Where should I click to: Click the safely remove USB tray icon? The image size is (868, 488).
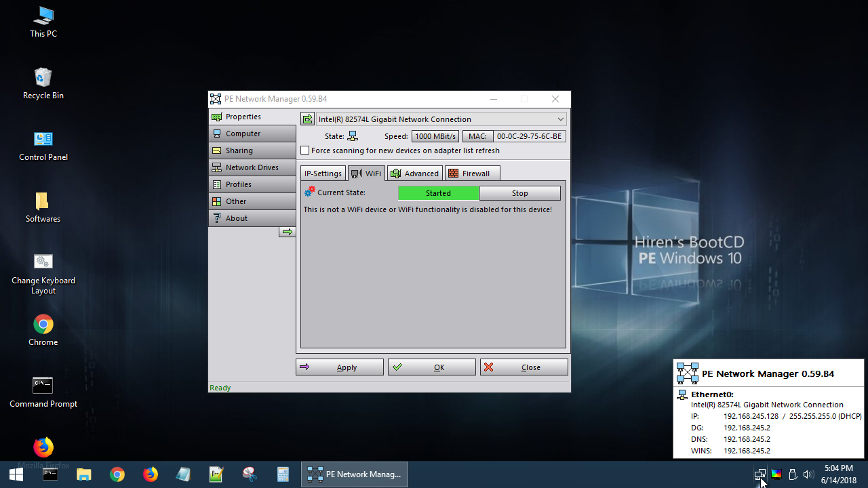point(793,474)
